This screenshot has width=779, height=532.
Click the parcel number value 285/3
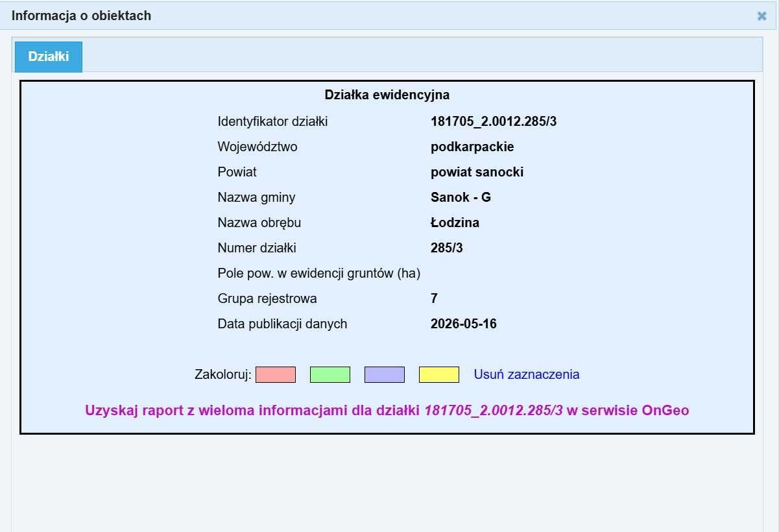[x=447, y=248]
